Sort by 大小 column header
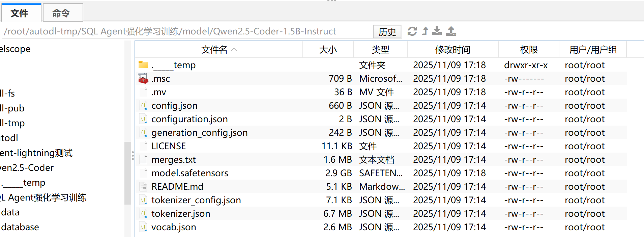Image resolution: width=644 pixels, height=237 pixels. [x=328, y=50]
